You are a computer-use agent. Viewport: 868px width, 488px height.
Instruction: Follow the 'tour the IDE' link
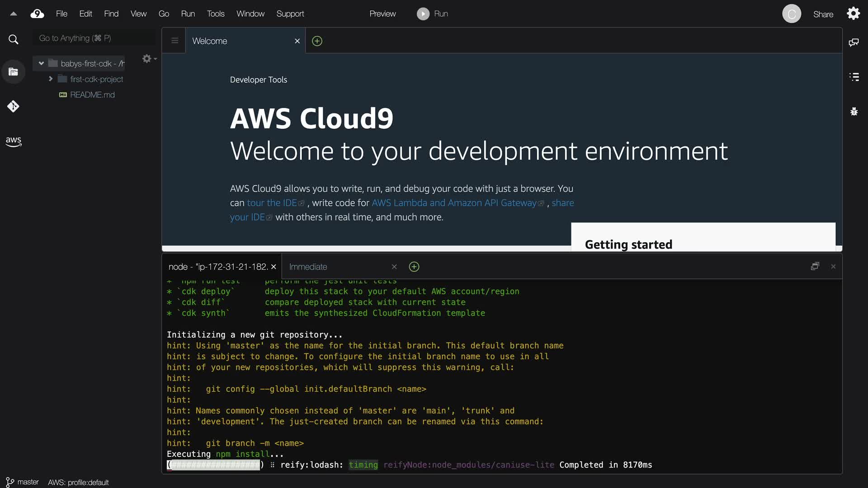pyautogui.click(x=272, y=203)
